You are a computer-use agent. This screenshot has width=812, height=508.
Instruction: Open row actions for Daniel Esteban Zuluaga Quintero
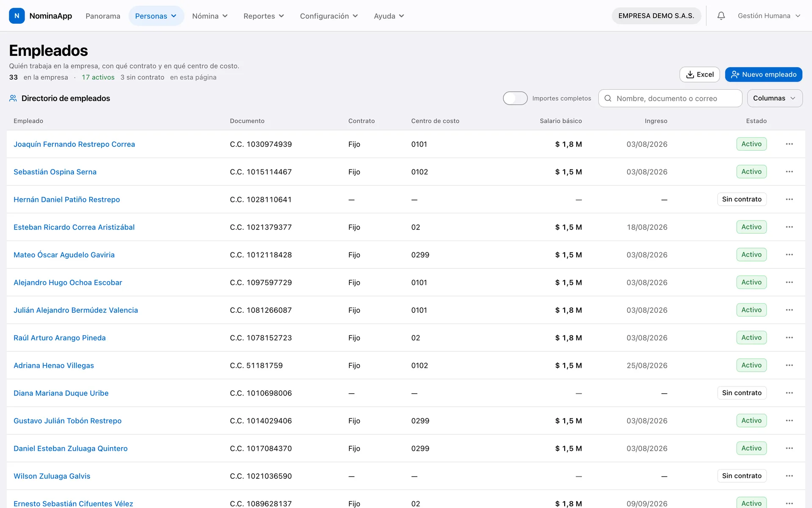click(789, 448)
